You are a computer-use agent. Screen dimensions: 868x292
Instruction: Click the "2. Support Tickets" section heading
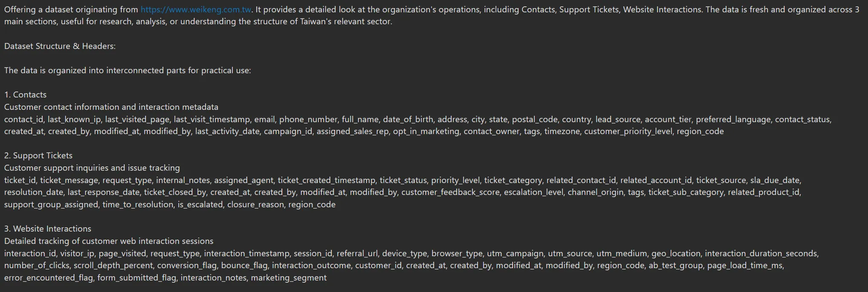pos(38,155)
